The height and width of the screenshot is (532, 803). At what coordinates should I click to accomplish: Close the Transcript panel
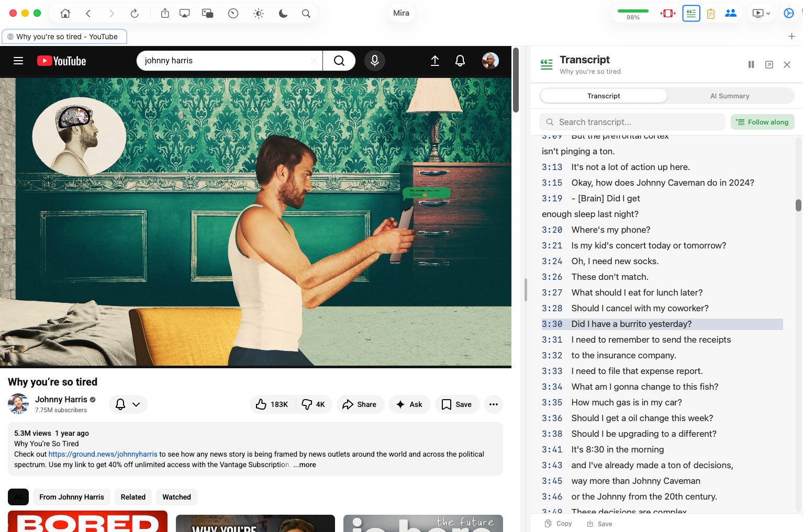point(787,64)
